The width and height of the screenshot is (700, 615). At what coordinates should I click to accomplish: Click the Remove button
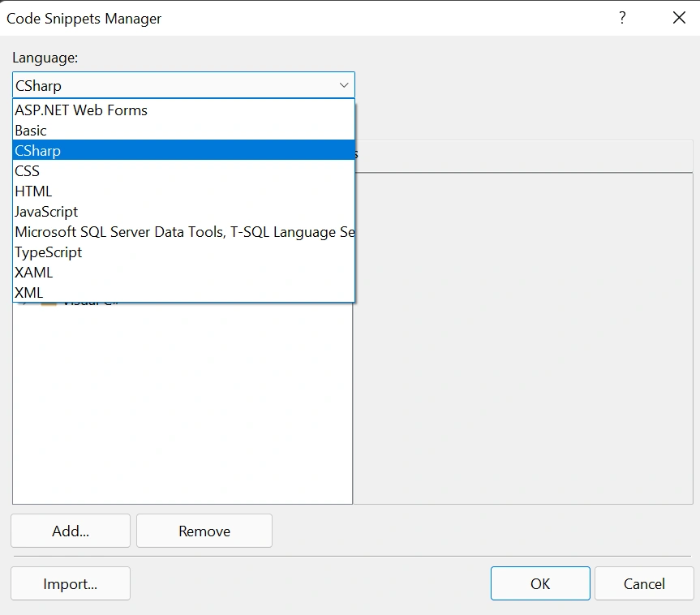pos(204,531)
